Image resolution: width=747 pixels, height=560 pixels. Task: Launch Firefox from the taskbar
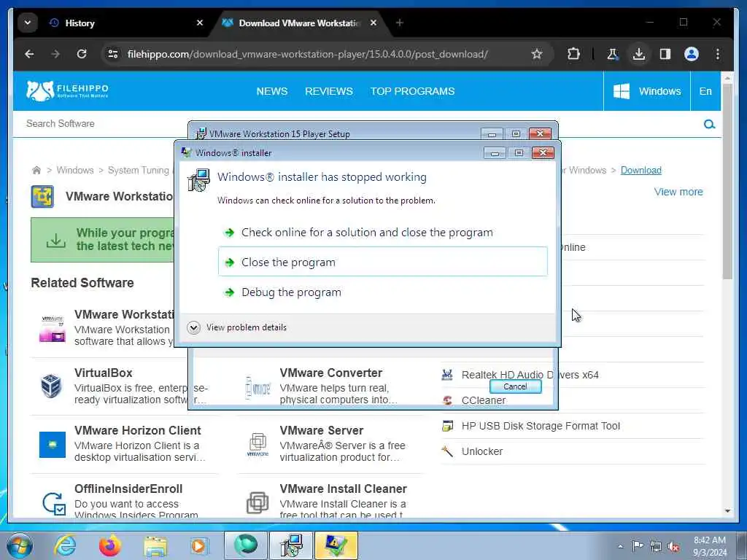(110, 545)
